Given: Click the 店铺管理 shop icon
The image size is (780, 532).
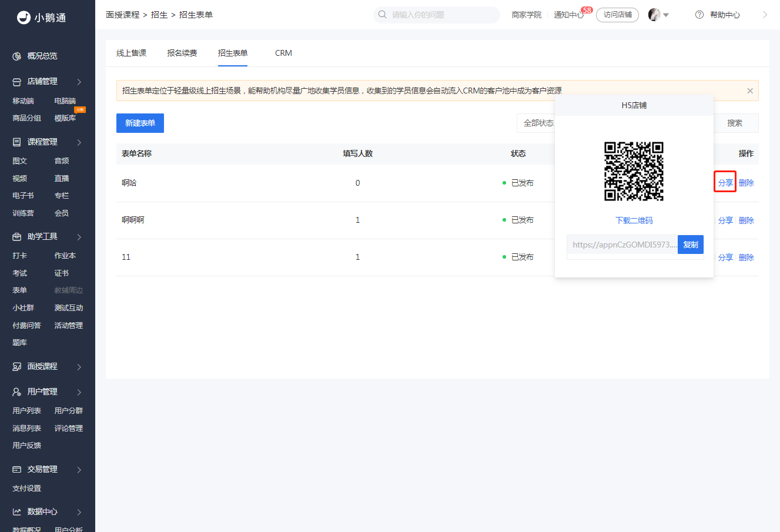Looking at the screenshot, I should tap(17, 82).
